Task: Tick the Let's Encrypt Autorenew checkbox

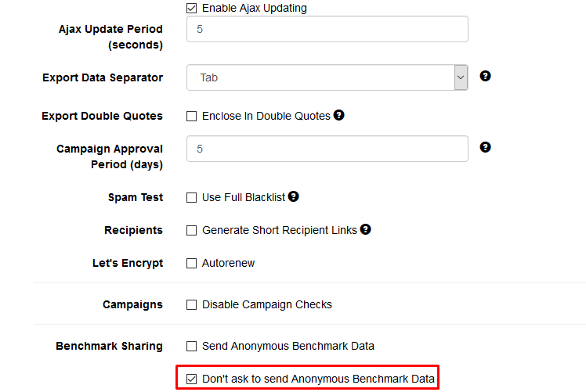Action: click(191, 264)
